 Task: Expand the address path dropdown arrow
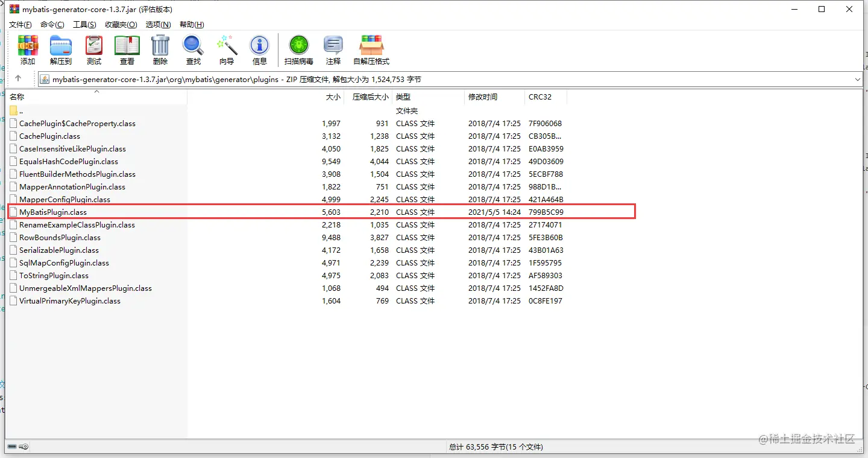click(x=858, y=79)
